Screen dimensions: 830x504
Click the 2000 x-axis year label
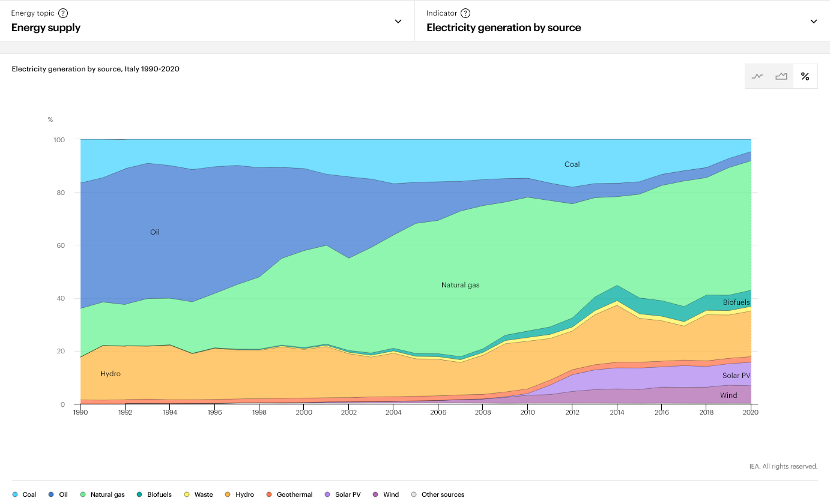pos(304,413)
